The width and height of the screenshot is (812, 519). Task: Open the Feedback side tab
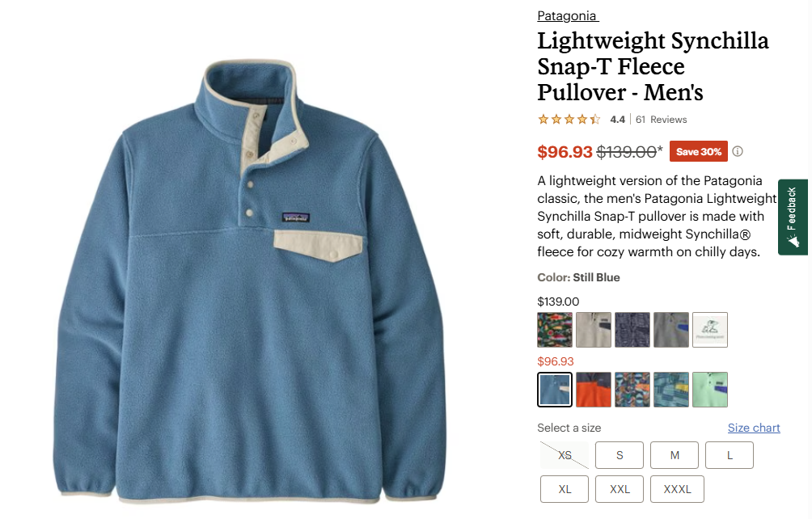tap(793, 217)
